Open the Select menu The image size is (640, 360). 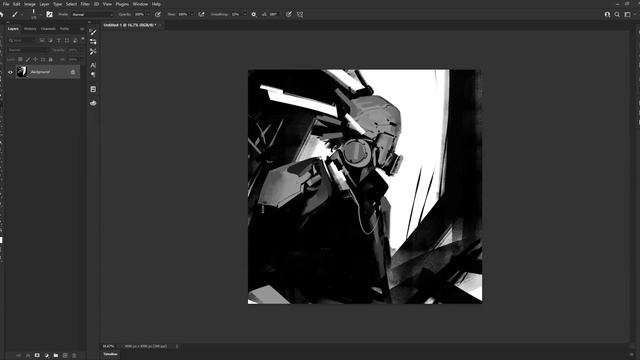coord(71,4)
